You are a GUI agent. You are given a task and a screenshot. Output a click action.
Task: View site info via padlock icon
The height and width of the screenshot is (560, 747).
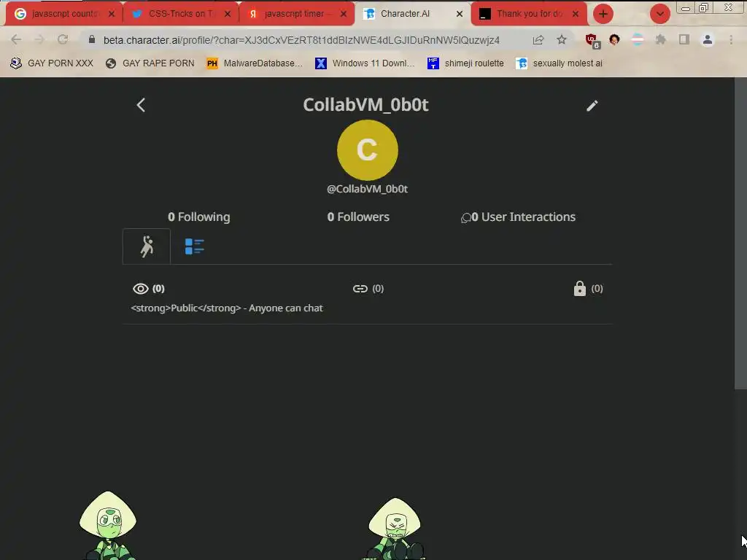click(92, 39)
